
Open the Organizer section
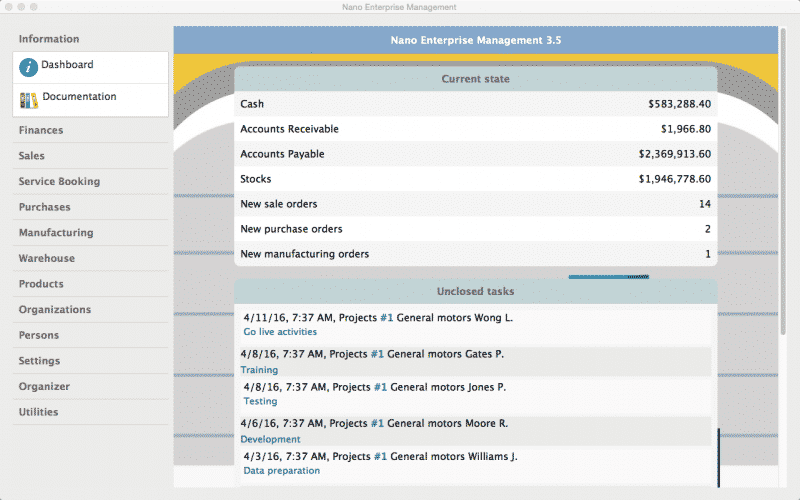click(44, 386)
